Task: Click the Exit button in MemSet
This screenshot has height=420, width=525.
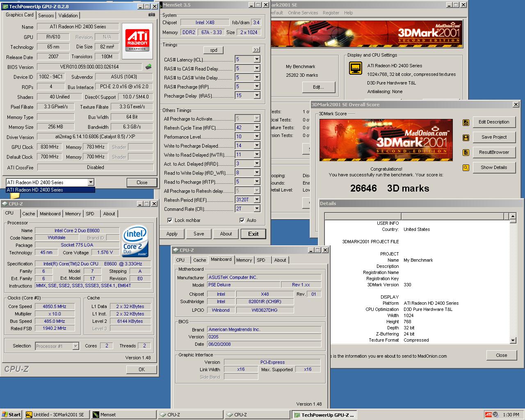Action: [253, 234]
